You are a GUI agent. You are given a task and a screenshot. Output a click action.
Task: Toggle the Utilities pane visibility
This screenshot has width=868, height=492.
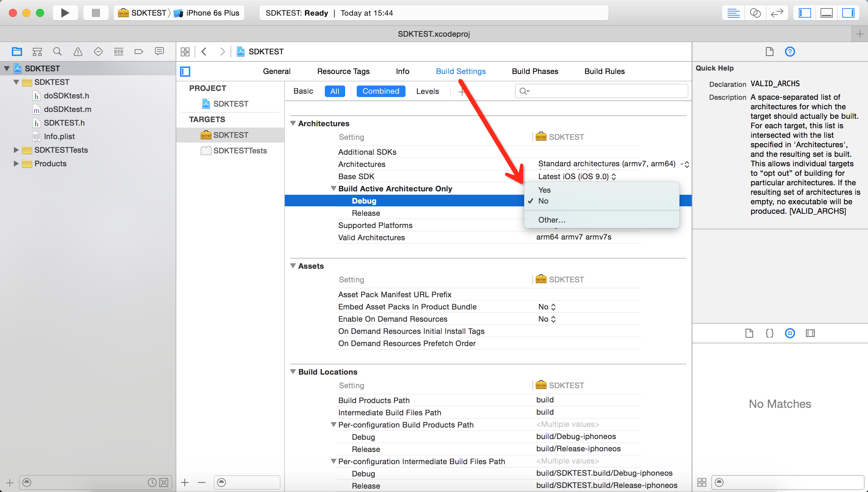pyautogui.click(x=848, y=13)
